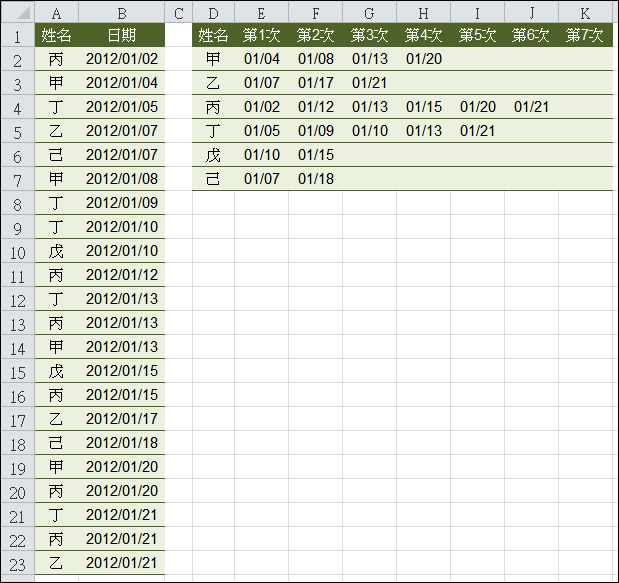Click the 第4次 header cell
Image resolution: width=619 pixels, height=583 pixels.
[424, 35]
